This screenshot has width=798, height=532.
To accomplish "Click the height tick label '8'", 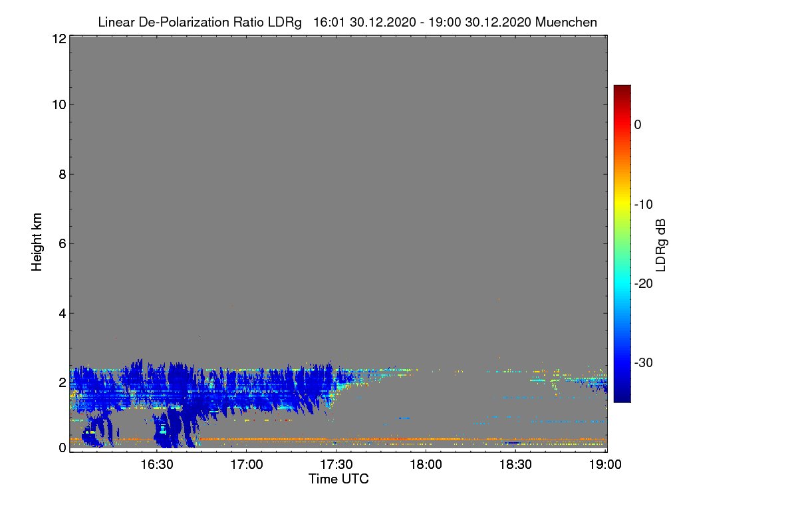I will coord(62,175).
